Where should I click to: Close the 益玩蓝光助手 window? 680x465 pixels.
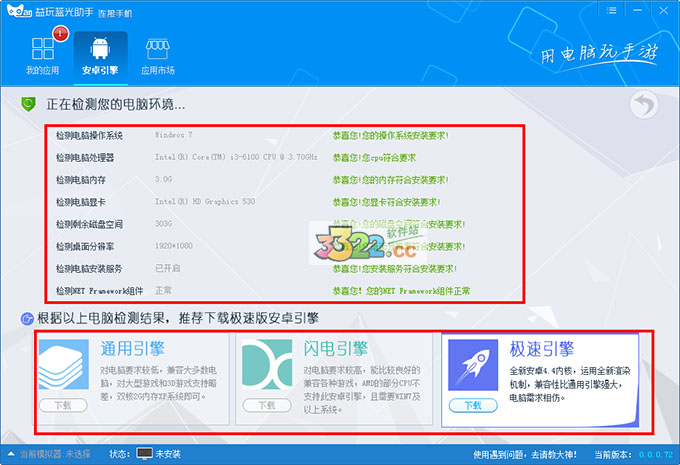tap(664, 10)
